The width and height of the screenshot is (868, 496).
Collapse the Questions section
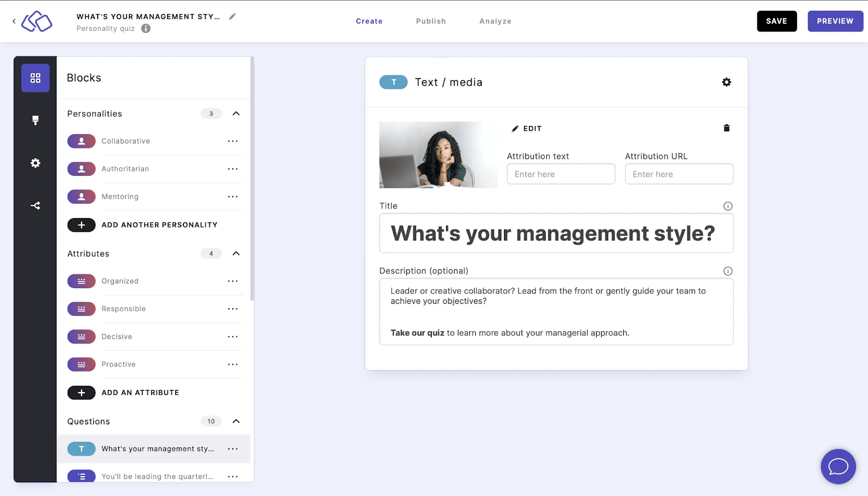(236, 421)
